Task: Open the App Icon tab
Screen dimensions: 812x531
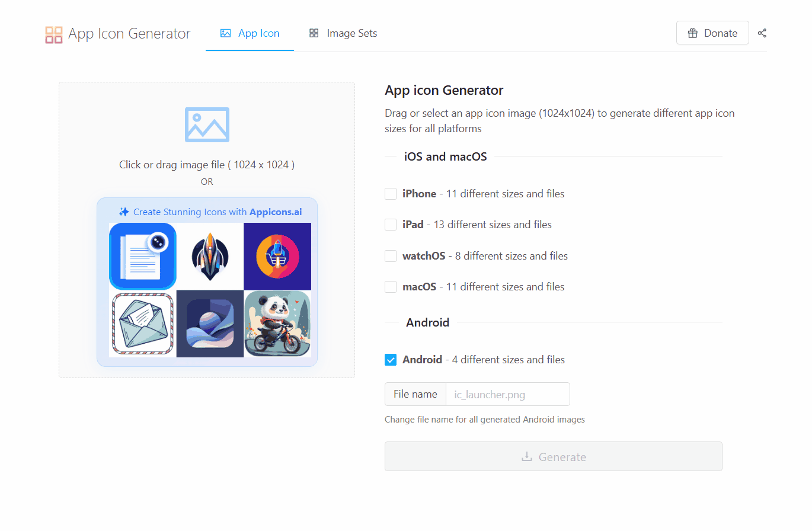Action: (x=250, y=33)
